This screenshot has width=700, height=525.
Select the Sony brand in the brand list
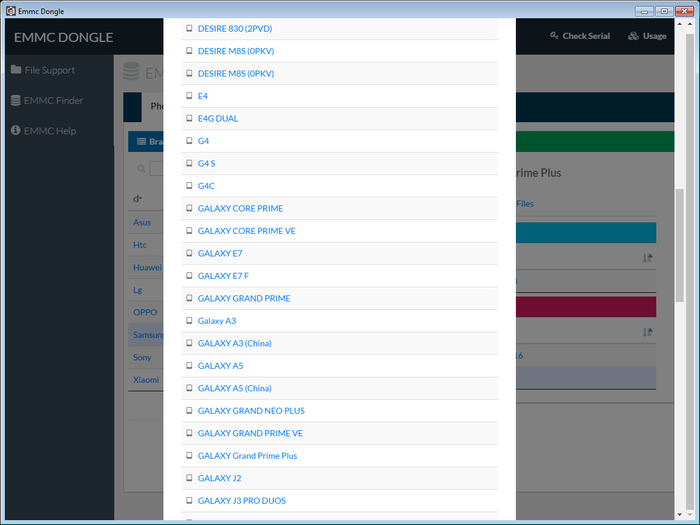tap(142, 357)
